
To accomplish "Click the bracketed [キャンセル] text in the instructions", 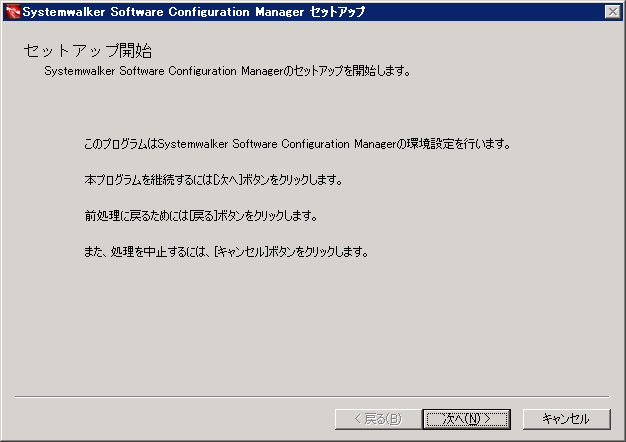I will 241,252.
